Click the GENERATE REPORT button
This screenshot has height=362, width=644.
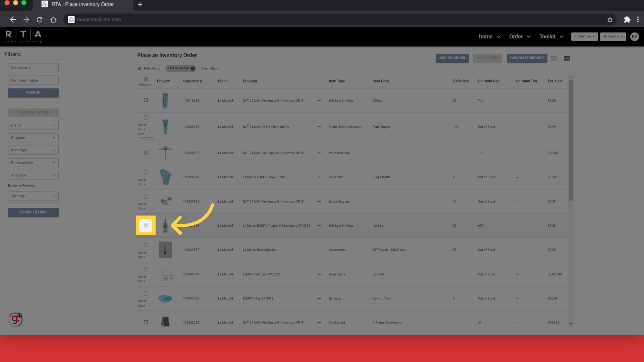[x=527, y=58]
